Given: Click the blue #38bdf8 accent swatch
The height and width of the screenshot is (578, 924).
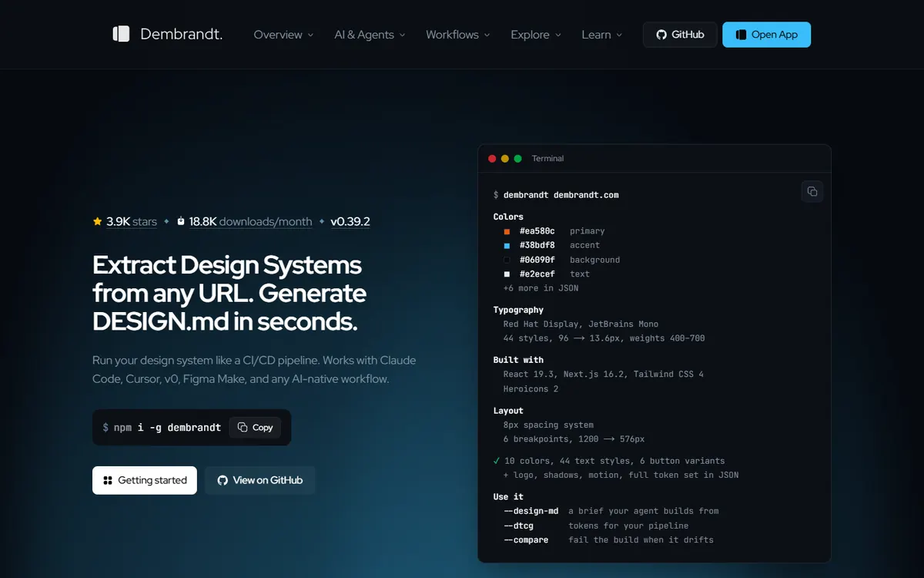Looking at the screenshot, I should click(507, 246).
